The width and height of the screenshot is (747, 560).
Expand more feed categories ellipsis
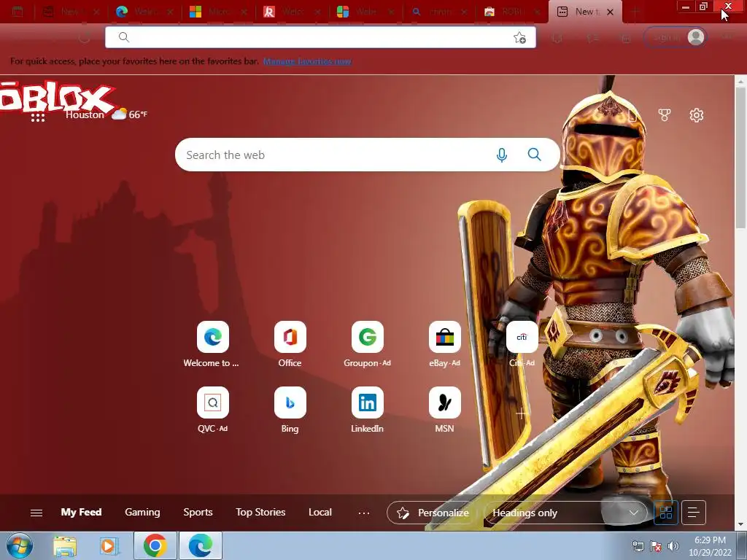364,513
